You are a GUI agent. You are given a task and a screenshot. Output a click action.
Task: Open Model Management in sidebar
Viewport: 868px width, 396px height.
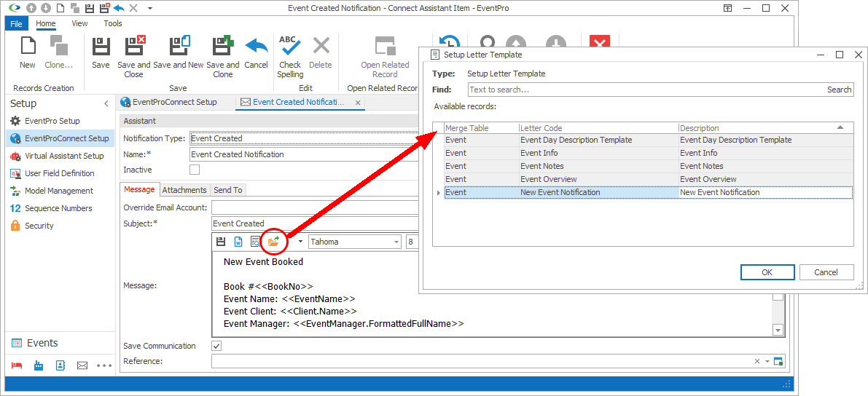52,191
